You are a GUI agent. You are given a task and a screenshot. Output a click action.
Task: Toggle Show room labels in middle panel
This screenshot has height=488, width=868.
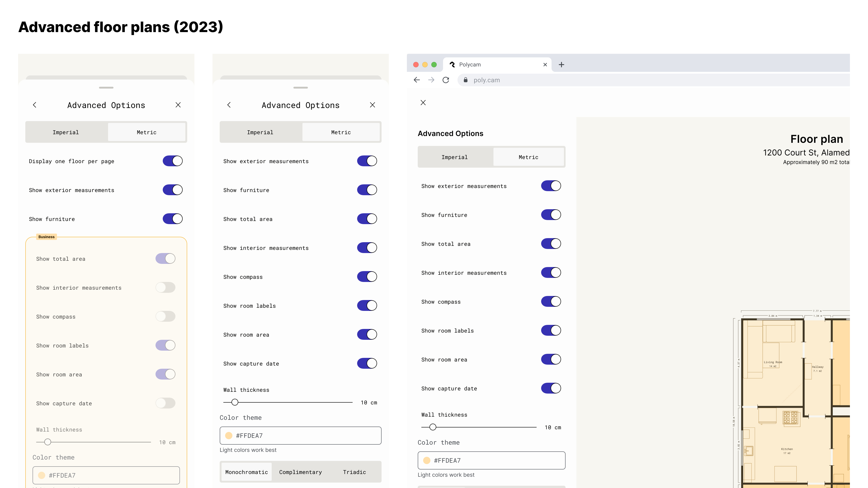pyautogui.click(x=367, y=306)
